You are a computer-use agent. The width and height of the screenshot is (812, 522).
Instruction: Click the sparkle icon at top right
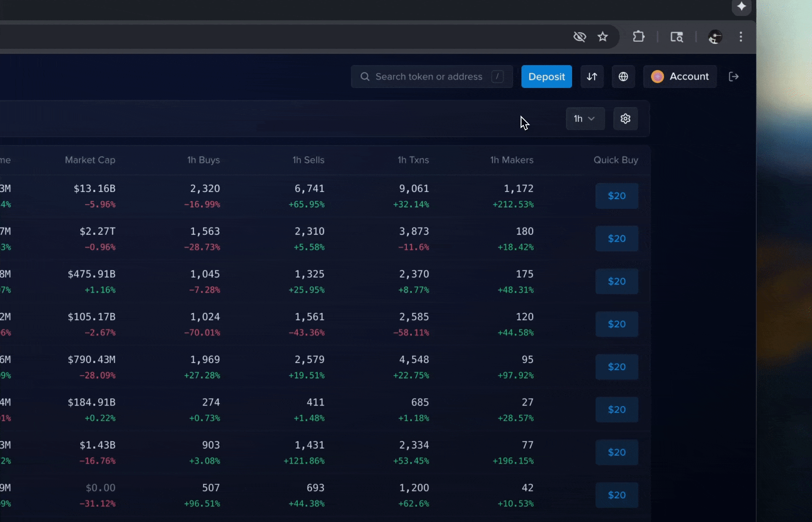[741, 7]
